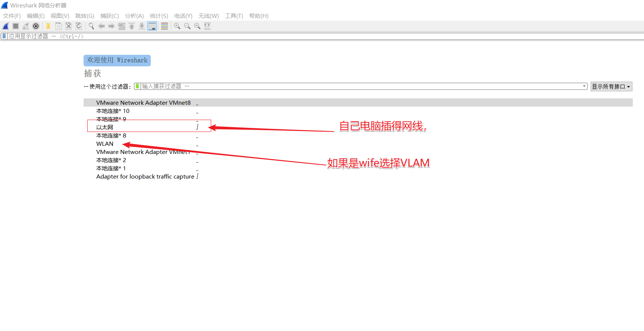Open the 工具(T) menu
The image size is (644, 331).
tap(234, 16)
